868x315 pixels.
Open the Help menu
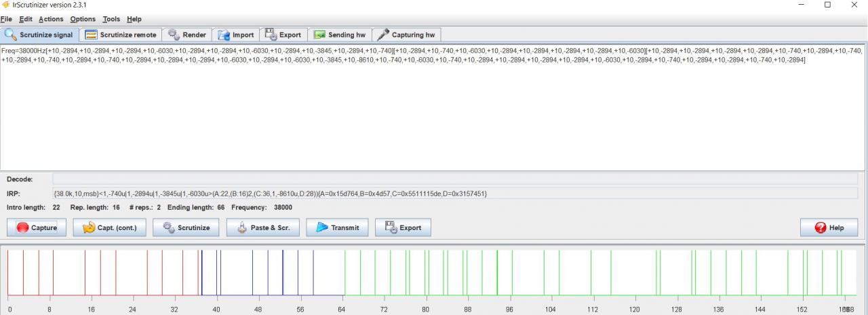pos(134,19)
